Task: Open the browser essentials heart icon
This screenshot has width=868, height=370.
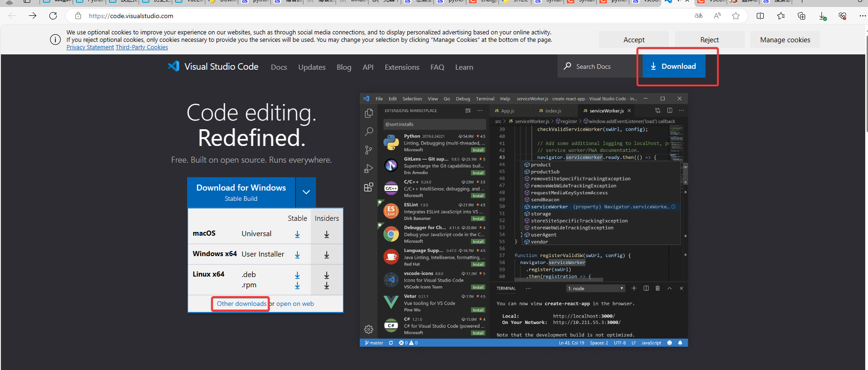Action: (842, 16)
